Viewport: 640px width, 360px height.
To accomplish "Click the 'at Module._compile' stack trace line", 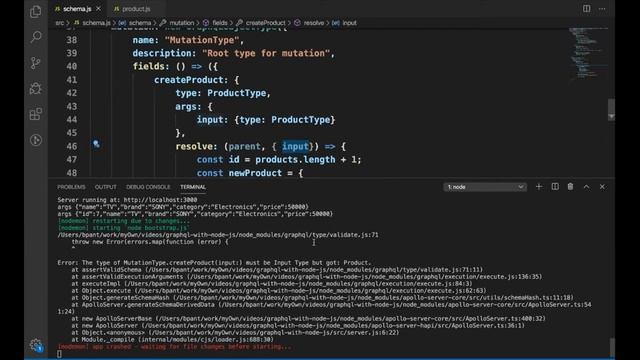I will (x=173, y=340).
